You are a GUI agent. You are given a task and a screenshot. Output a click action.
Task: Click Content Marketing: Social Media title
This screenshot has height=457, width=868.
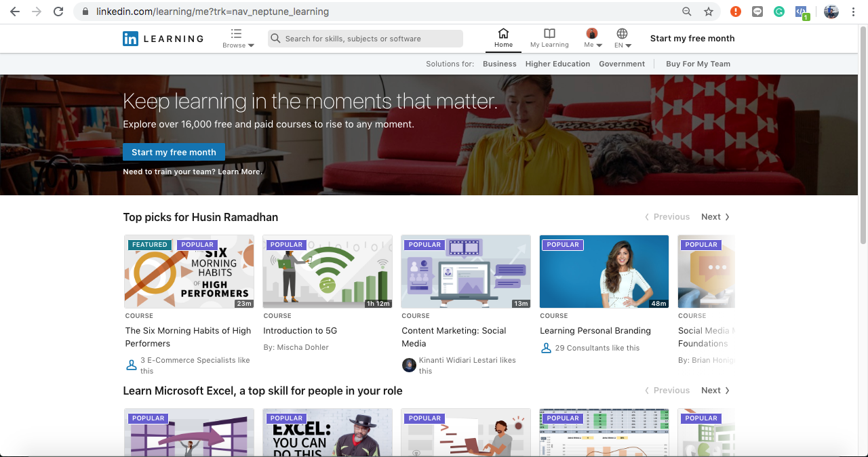[454, 337]
